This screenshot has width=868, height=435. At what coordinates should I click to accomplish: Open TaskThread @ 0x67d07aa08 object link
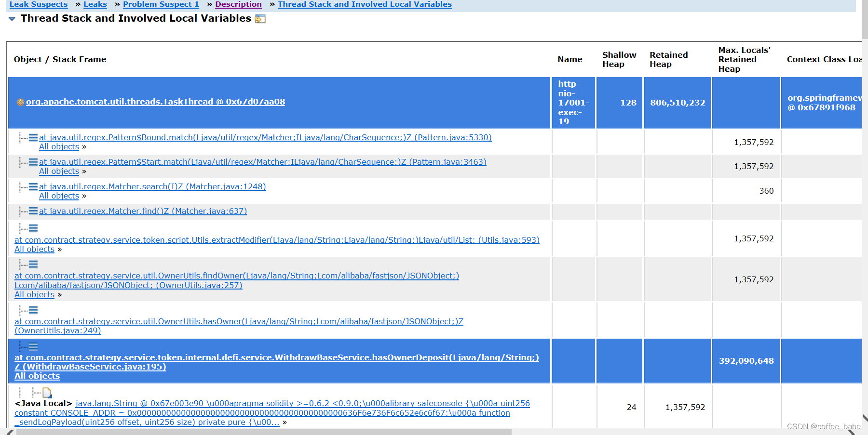(155, 102)
